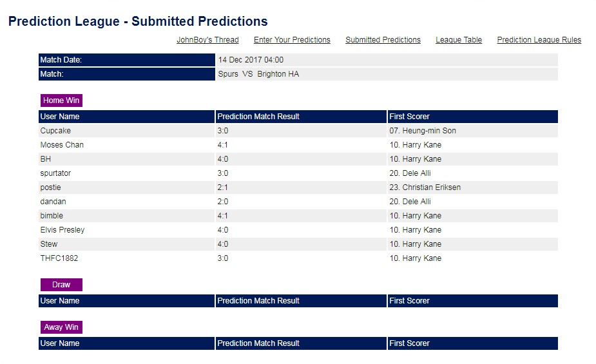Click User Name header in Home Win table
The height and width of the screenshot is (364, 596).
point(126,117)
